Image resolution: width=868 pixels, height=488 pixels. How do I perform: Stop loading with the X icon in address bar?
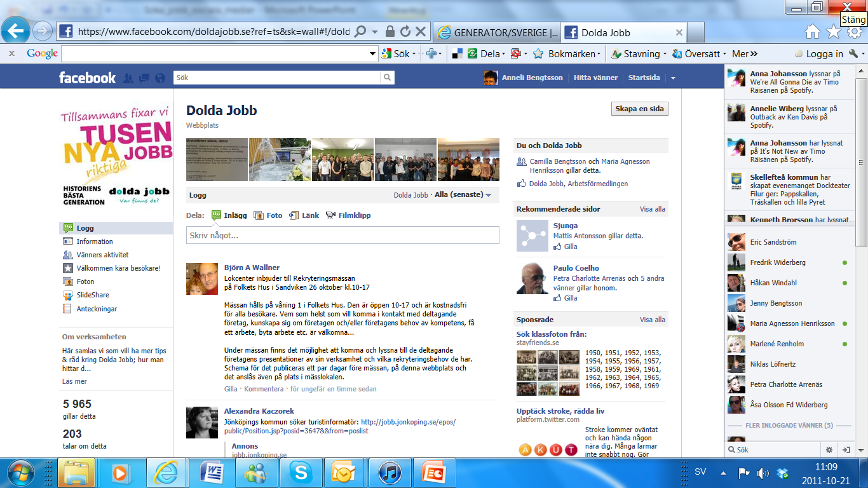421,31
